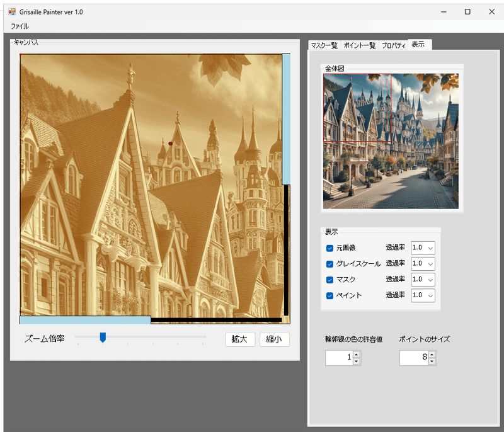Disable the ペイント checkbox
The width and height of the screenshot is (504, 432).
[x=329, y=295]
